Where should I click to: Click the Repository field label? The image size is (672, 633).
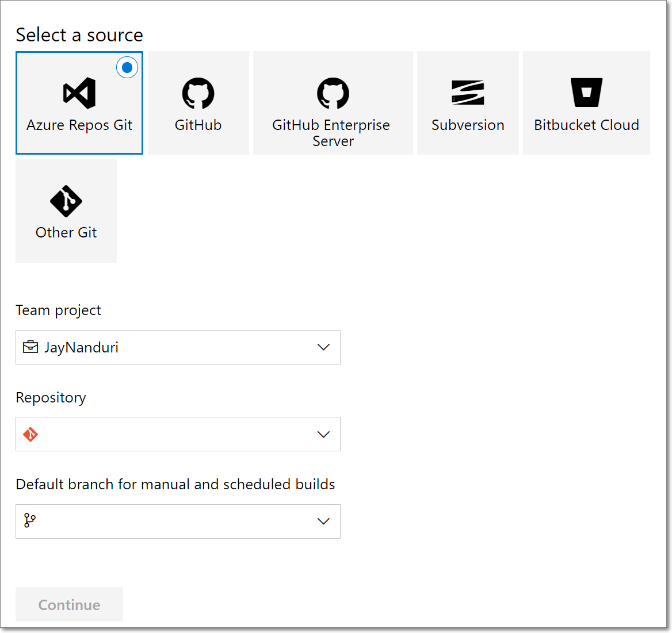(x=51, y=398)
